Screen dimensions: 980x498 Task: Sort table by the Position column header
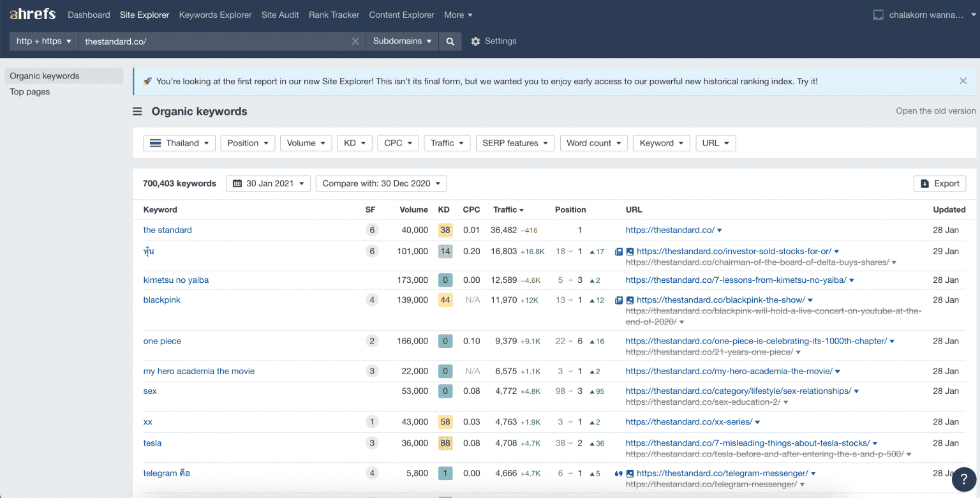tap(570, 209)
